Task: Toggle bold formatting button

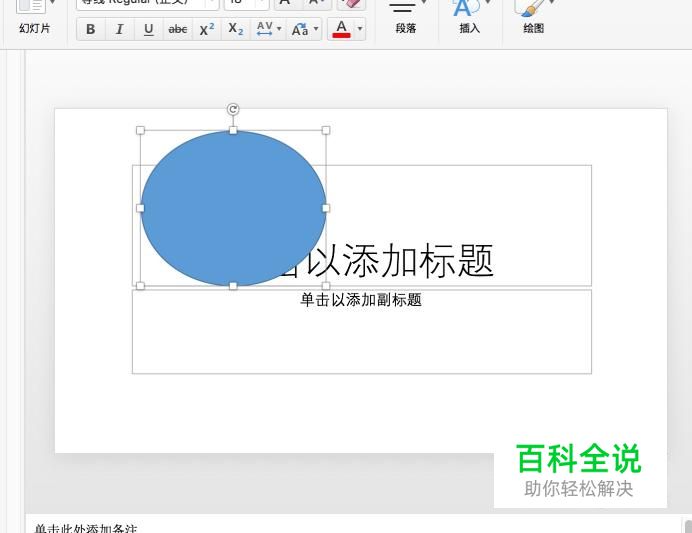Action: 90,30
